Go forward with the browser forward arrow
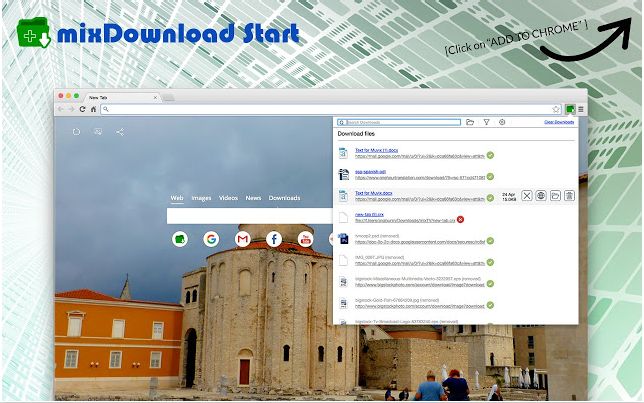This screenshot has height=403, width=644. [71, 109]
